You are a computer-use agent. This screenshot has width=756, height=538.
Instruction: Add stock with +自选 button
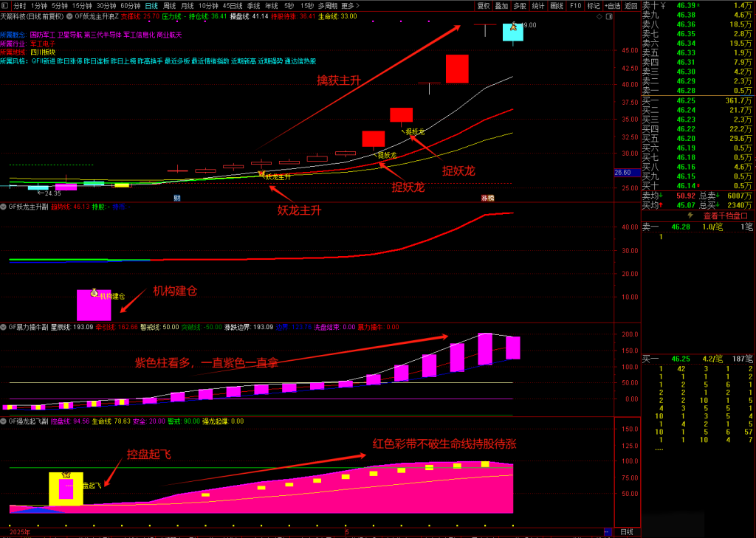click(x=612, y=5)
